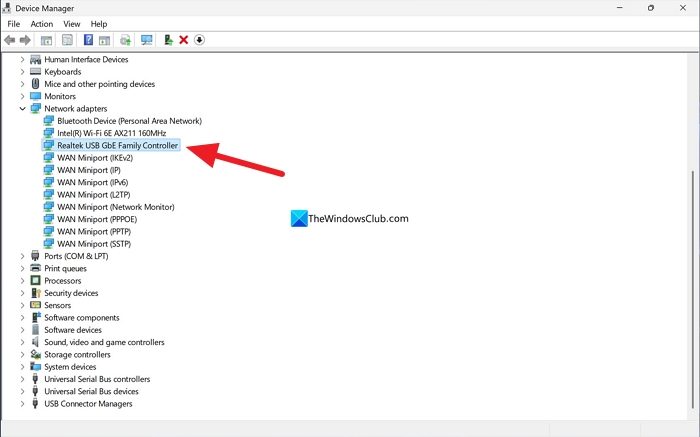Expand Mice and other pointing devices

[x=22, y=84]
